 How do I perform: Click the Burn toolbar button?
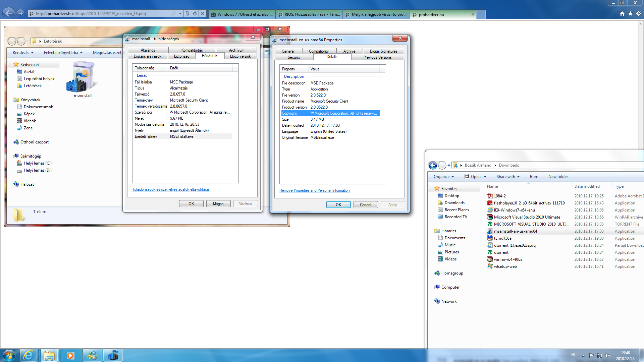tap(534, 177)
